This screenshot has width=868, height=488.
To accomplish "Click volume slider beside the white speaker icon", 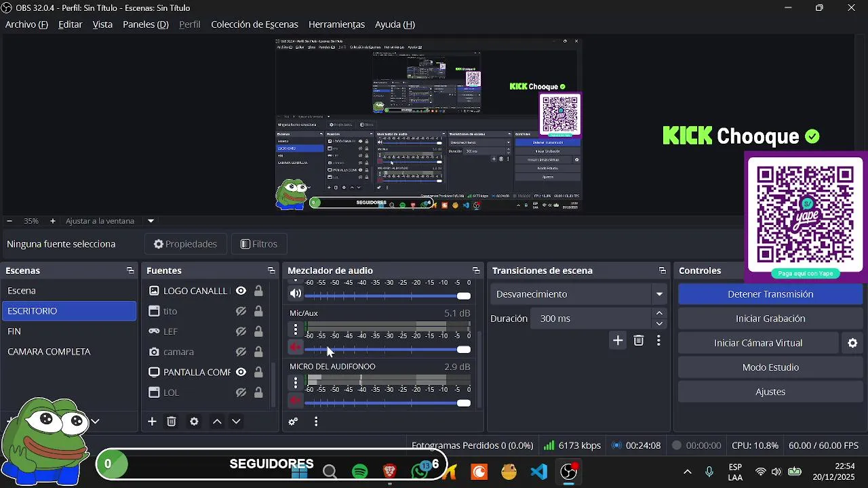I will point(387,296).
